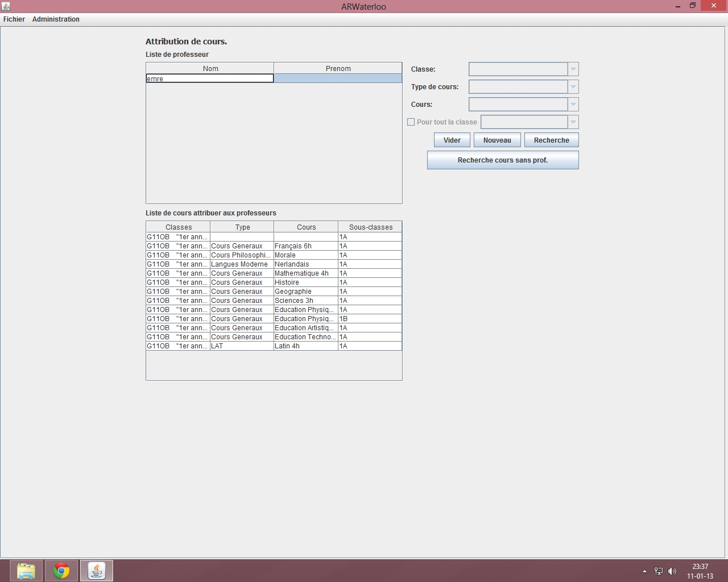Image resolution: width=728 pixels, height=582 pixels.
Task: Open the dropdown beside Pour tout la classe
Action: pos(573,122)
